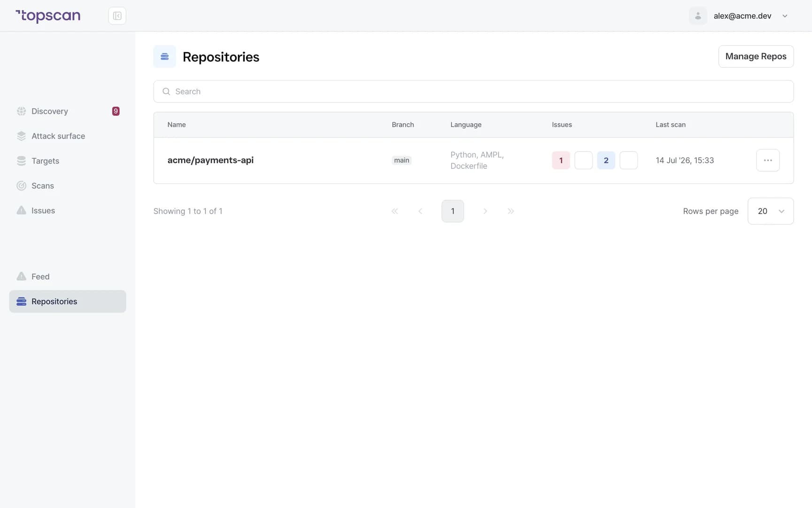Click the Last scan column header
Image resolution: width=812 pixels, height=508 pixels.
pos(671,125)
